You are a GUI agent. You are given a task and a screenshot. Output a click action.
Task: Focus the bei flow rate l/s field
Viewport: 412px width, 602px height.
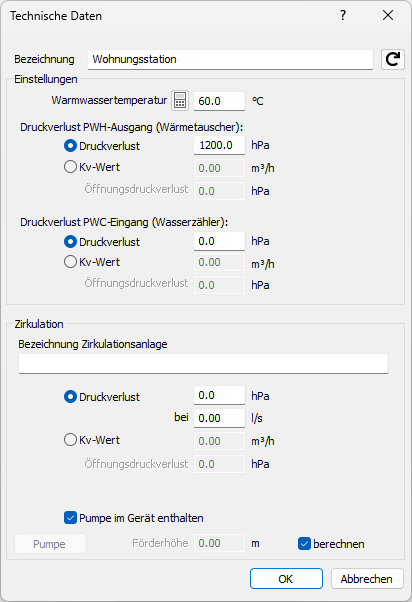219,418
